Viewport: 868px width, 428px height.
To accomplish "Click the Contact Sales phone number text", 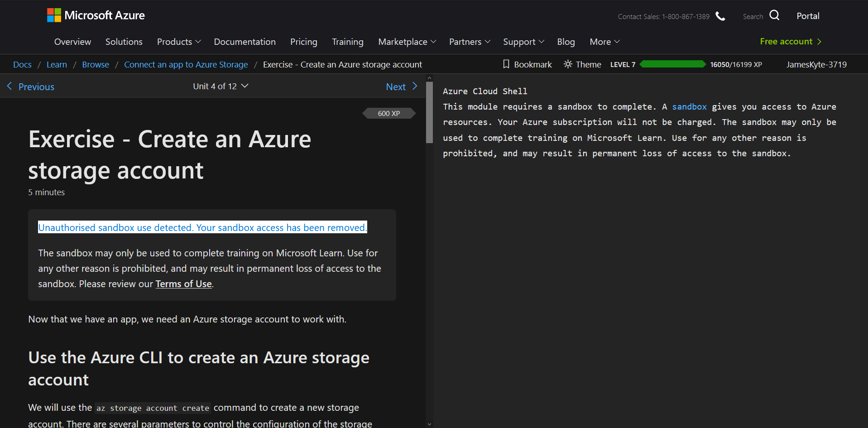I will [x=663, y=16].
